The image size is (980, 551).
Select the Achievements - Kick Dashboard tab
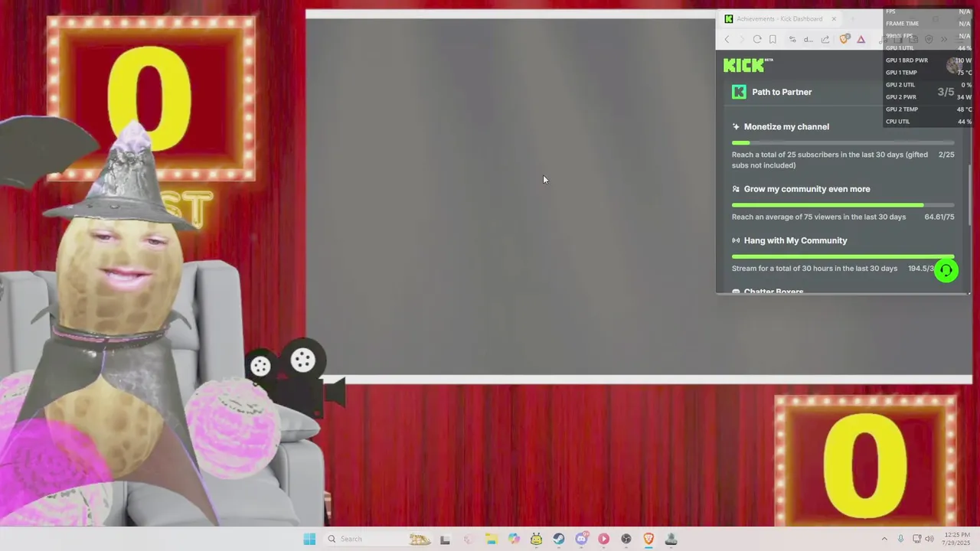point(781,18)
